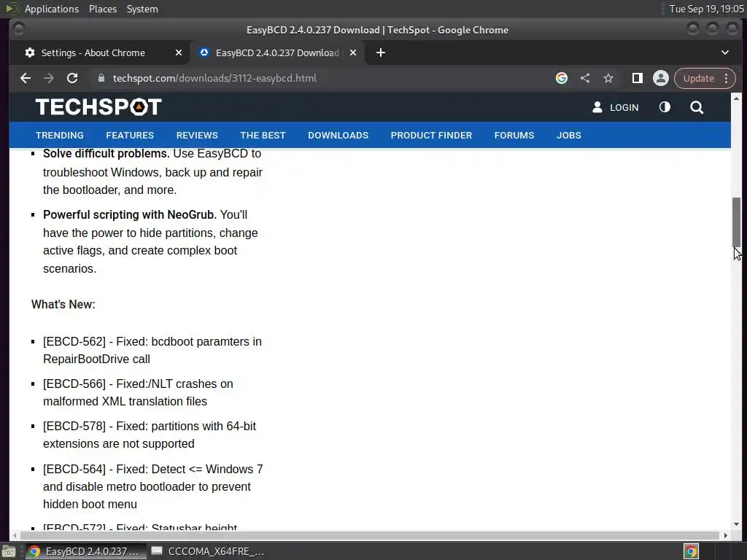This screenshot has height=560, width=747.
Task: Click '[EBCD-564]' changelog entry
Action: (153, 486)
